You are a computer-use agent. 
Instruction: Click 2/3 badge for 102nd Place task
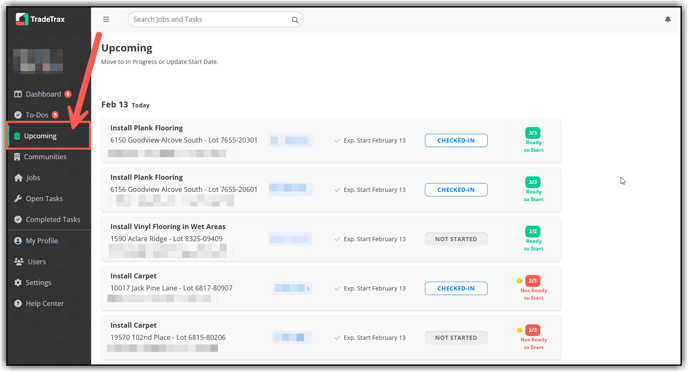533,330
